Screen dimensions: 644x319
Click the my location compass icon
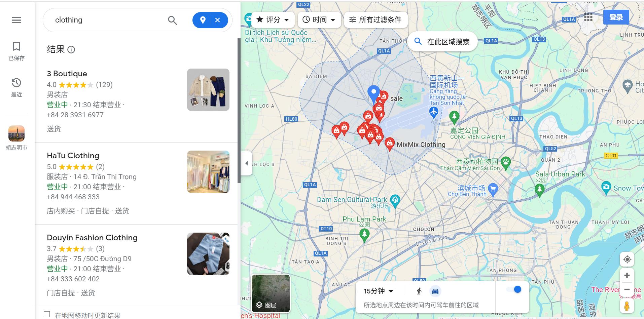click(x=627, y=259)
